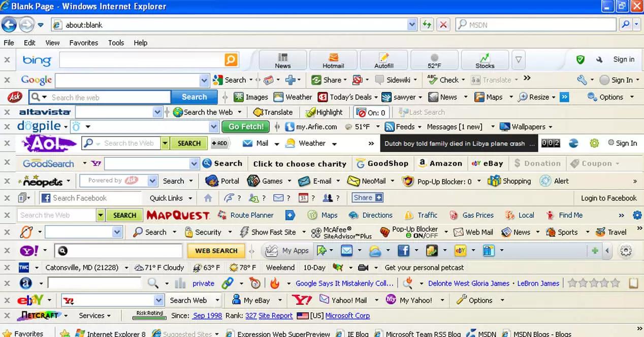Click the Ask toolbar logo icon
This screenshot has width=644, height=337.
[15, 97]
